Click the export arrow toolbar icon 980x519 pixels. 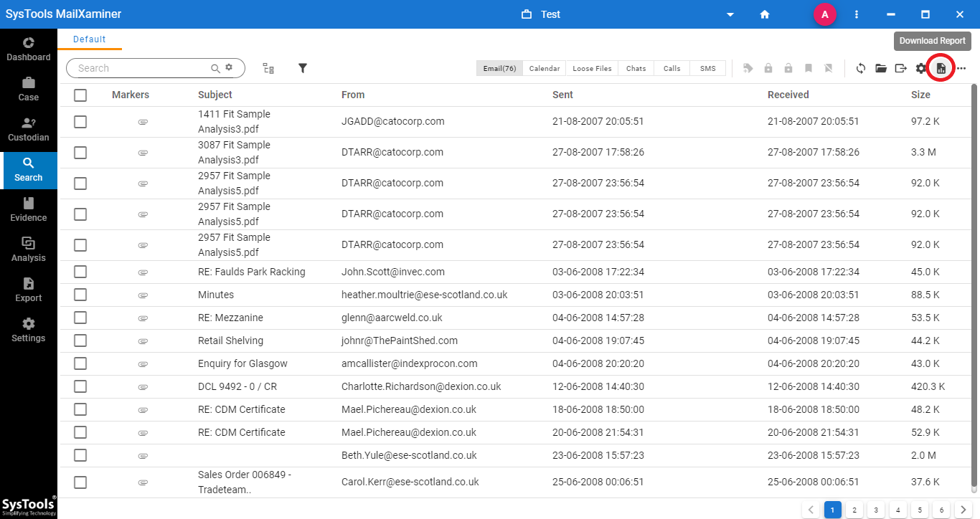901,68
